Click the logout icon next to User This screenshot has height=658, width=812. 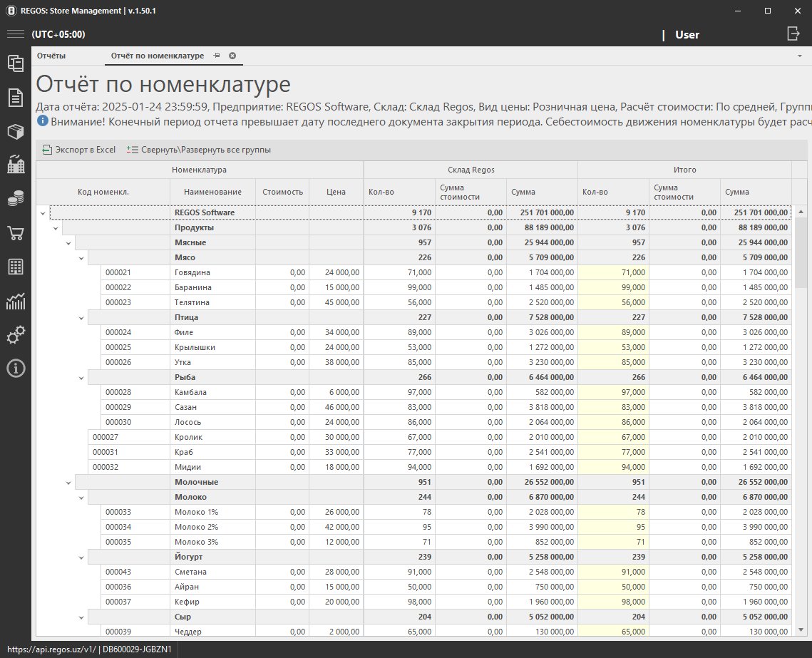tap(793, 34)
